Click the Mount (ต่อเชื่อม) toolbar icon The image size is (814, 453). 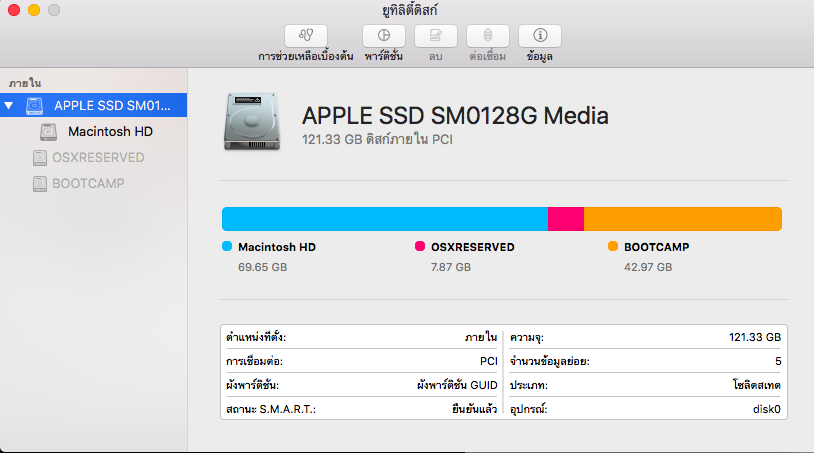[x=487, y=35]
